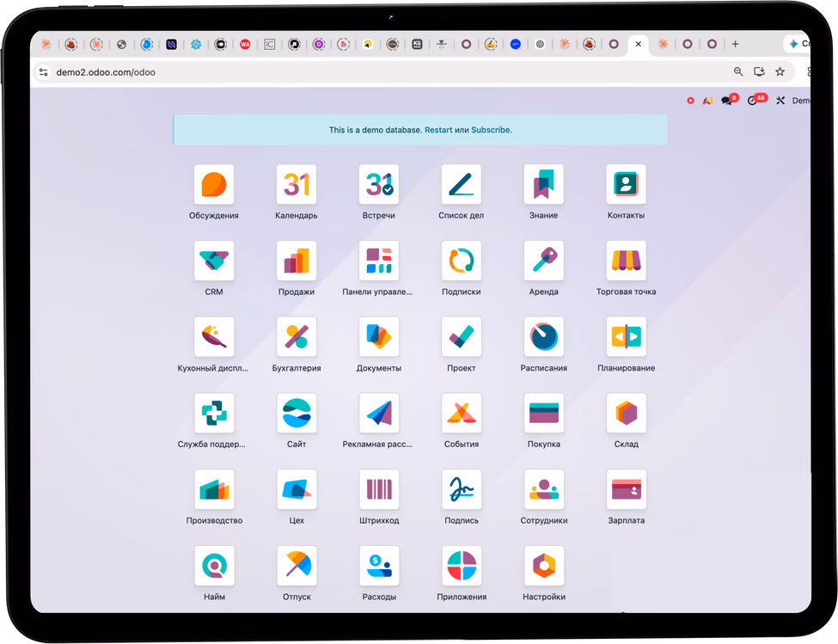Open the Торговая точка app
The image size is (838, 644).
click(626, 261)
